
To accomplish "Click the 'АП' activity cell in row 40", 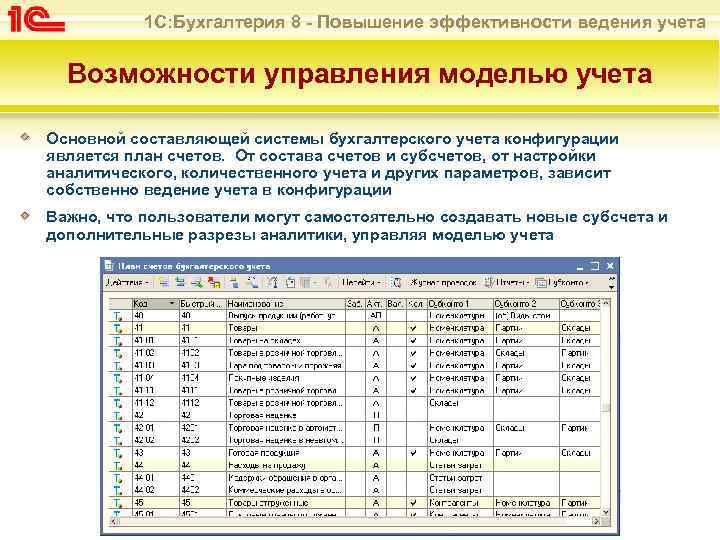I will pyautogui.click(x=376, y=316).
